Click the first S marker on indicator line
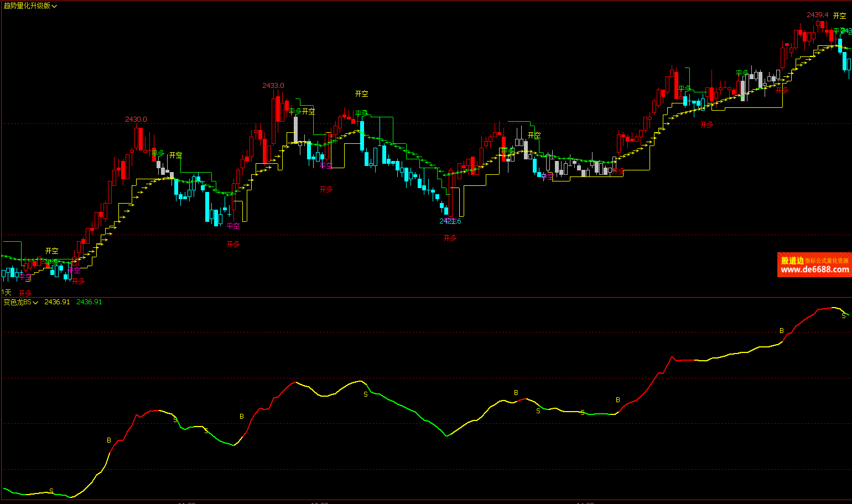Image resolution: width=852 pixels, height=504 pixels. (x=51, y=491)
